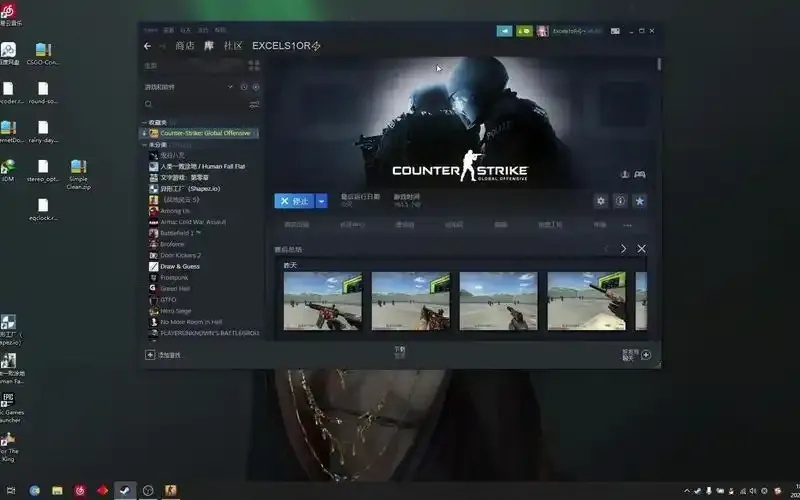Image resolution: width=800 pixels, height=500 pixels.
Task: Select Human Fall Flat in the game list
Action: coord(202,166)
